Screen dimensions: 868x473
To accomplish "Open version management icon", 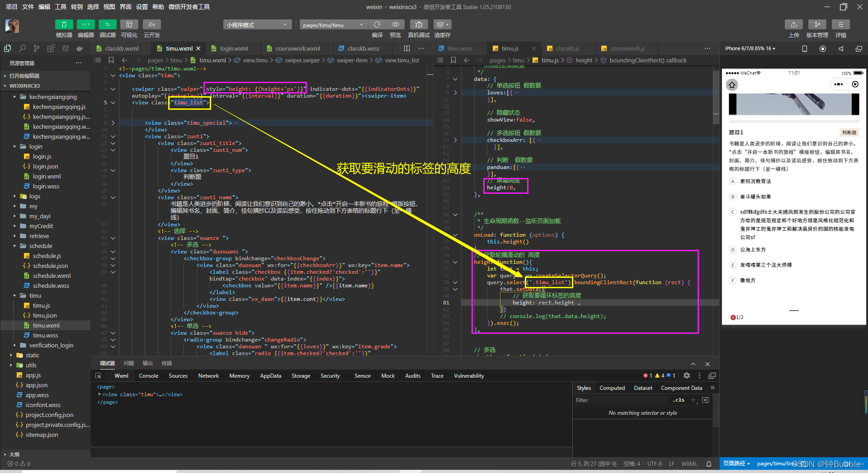I will point(817,24).
